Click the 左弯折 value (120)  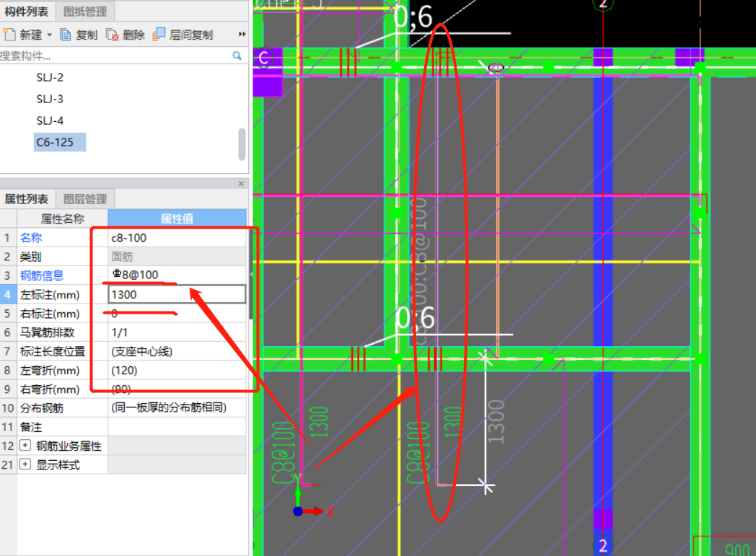(177, 370)
